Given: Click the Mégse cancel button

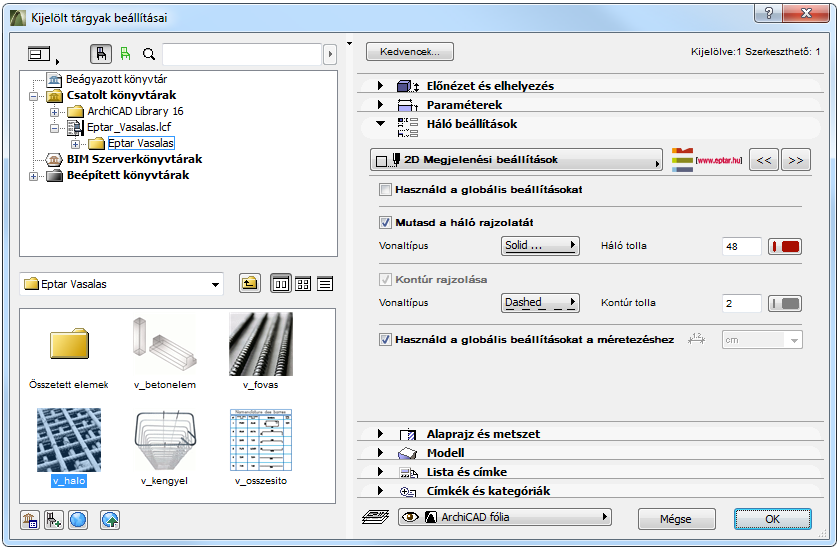Looking at the screenshot, I should [676, 519].
